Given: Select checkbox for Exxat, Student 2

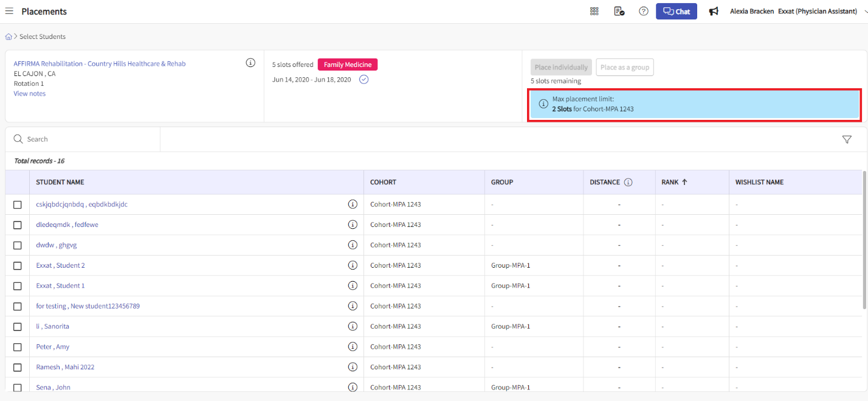Looking at the screenshot, I should click(x=18, y=266).
